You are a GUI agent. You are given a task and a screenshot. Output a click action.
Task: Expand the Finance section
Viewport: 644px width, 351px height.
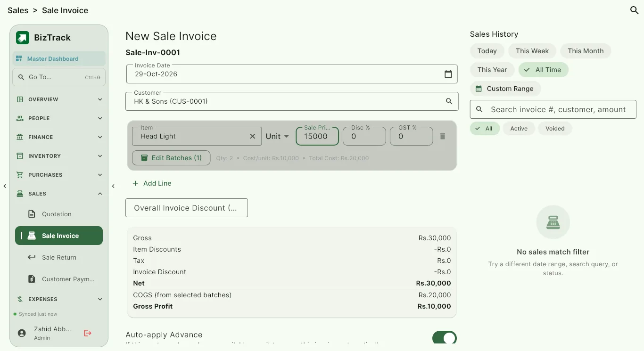point(59,137)
